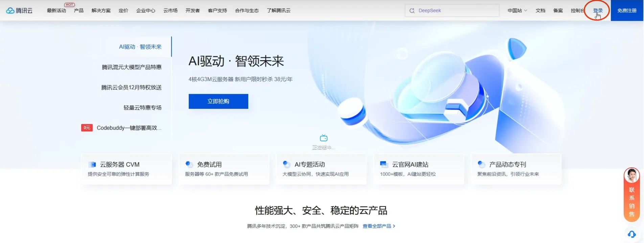The image size is (644, 243).
Task: Select the 轻量云特惠专场 banner tab
Action: 142,108
